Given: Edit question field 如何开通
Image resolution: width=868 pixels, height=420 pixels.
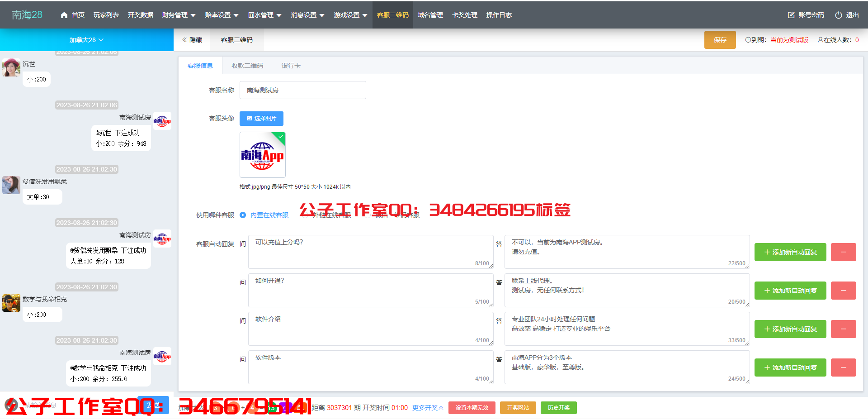Looking at the screenshot, I should click(371, 290).
